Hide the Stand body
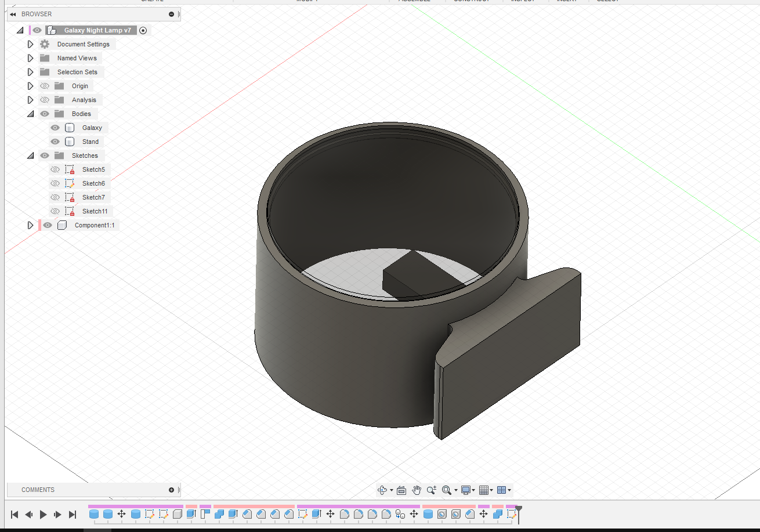 click(x=55, y=142)
